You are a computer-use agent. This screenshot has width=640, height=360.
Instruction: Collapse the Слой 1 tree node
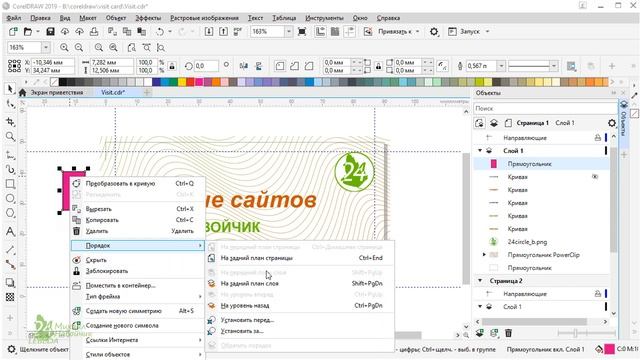(480, 151)
